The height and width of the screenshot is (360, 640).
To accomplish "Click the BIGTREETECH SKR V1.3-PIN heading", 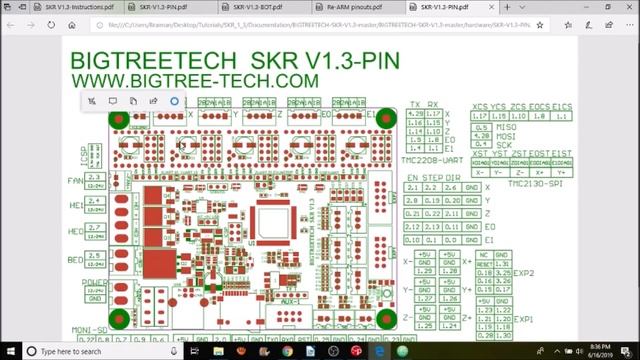I will click(235, 61).
